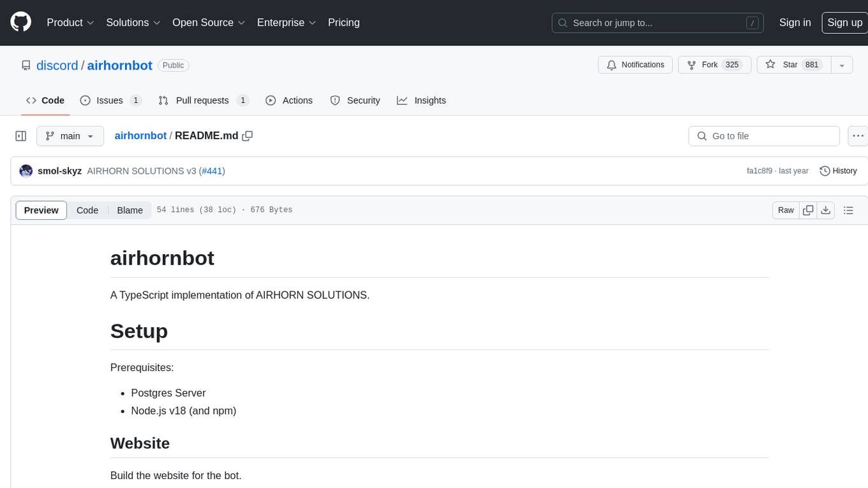868x488 pixels.
Task: Select the Code view toggle
Action: 87,210
